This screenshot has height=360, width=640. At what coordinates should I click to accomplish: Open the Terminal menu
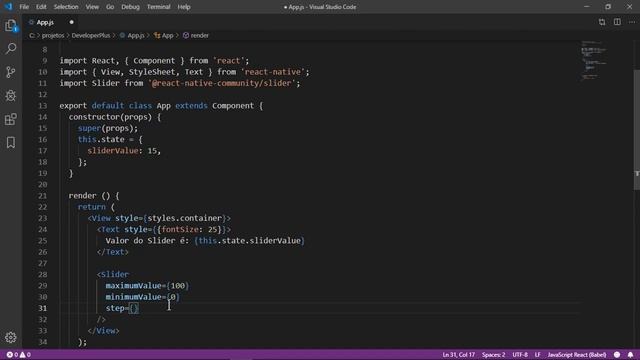(158, 7)
